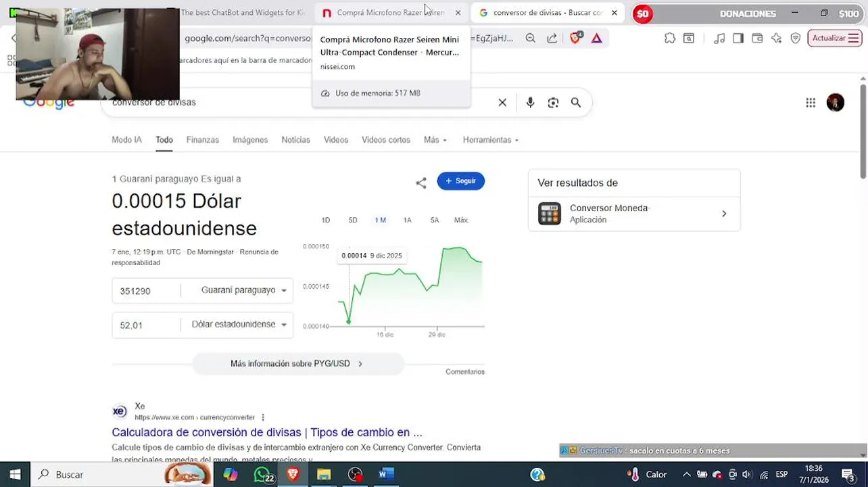Show hidden system tray icons
Viewport: 868px width, 487px height.
pyautogui.click(x=687, y=475)
